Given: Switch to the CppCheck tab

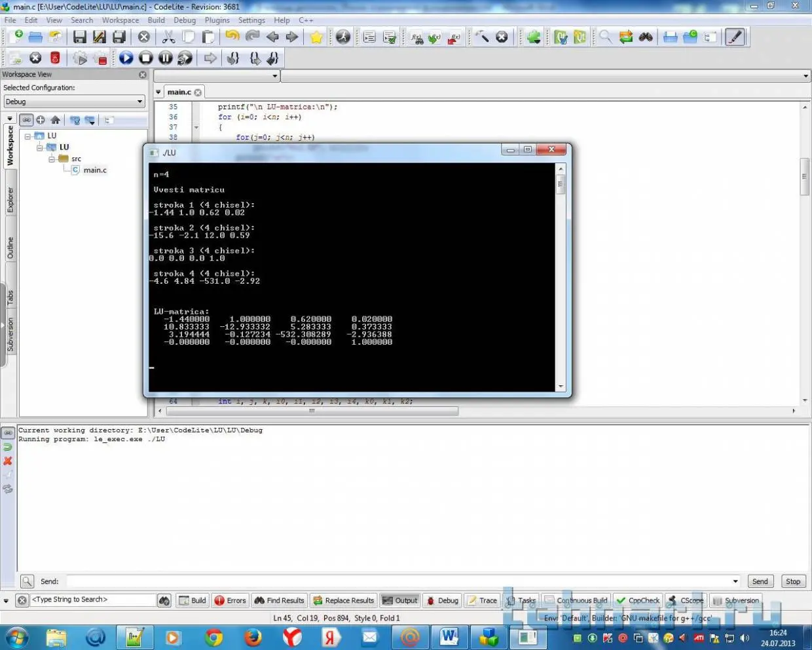Looking at the screenshot, I should tap(638, 600).
